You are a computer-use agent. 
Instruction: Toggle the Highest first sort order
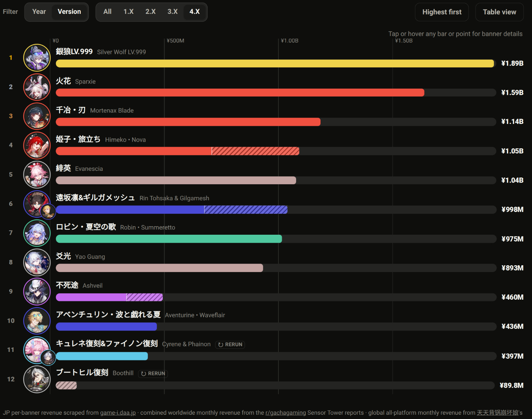(442, 12)
